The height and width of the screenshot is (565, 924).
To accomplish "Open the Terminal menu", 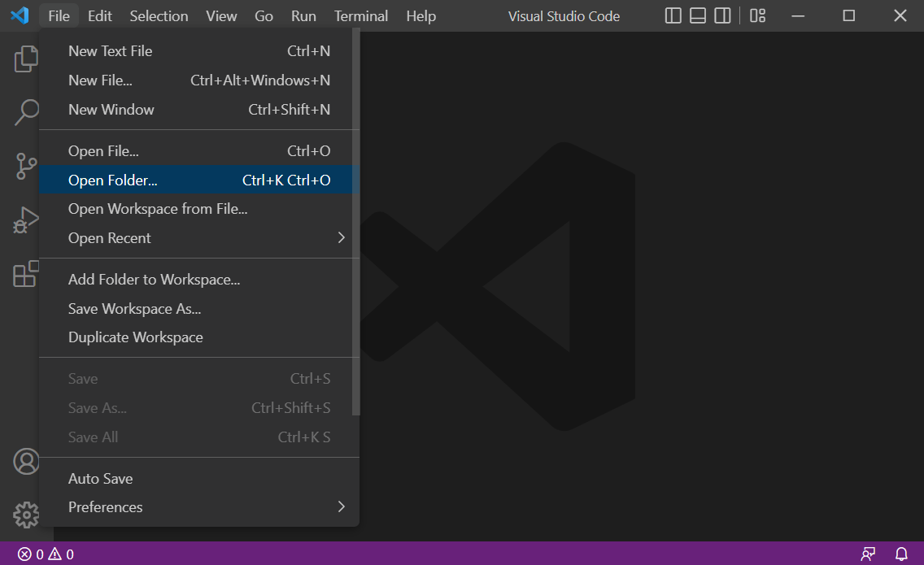I will pos(361,16).
